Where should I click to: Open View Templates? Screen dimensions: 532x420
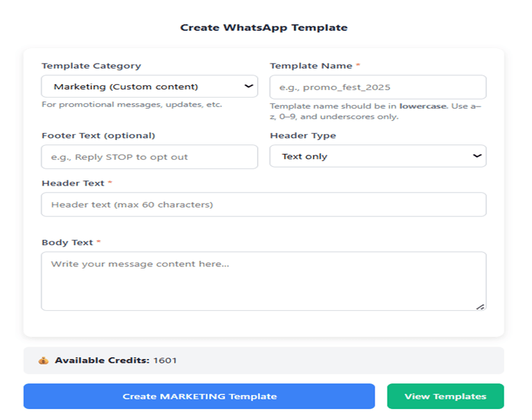pos(445,396)
